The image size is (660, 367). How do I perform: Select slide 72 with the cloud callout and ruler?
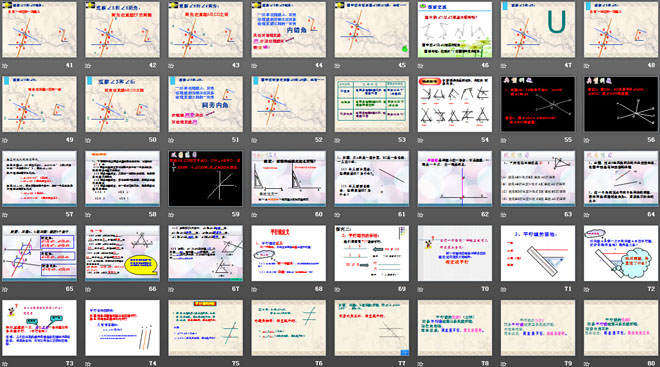click(621, 253)
